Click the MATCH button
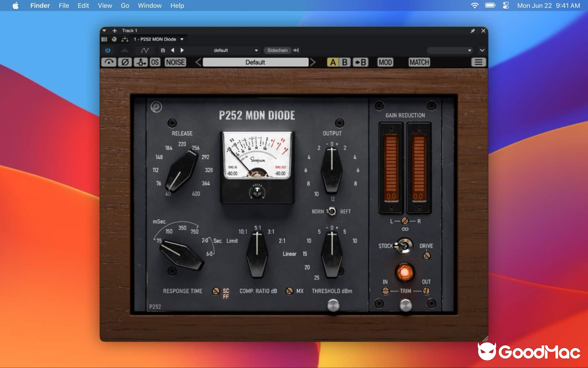Viewport: 588px width, 368px height. pyautogui.click(x=419, y=62)
